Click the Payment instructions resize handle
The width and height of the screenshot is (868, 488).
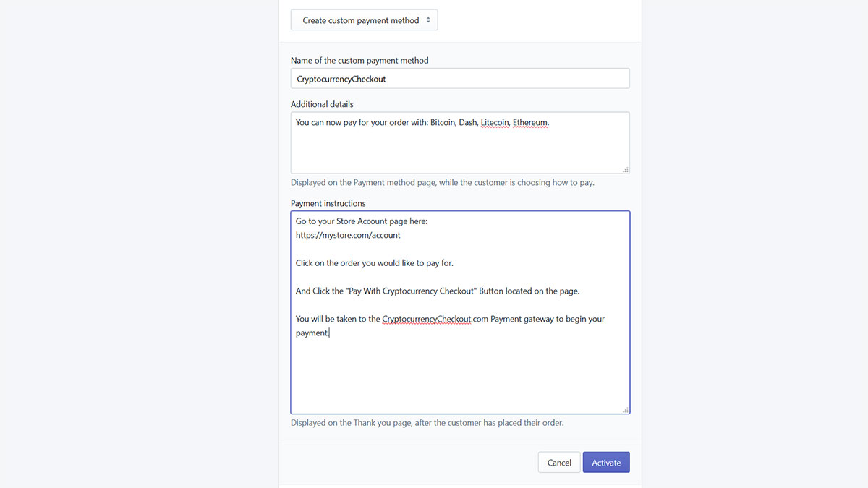click(626, 409)
